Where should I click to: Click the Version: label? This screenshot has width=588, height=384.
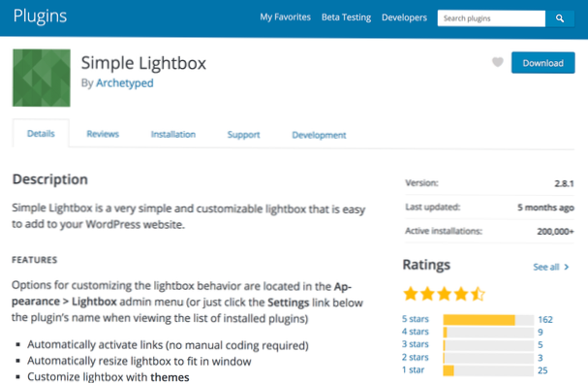click(422, 183)
